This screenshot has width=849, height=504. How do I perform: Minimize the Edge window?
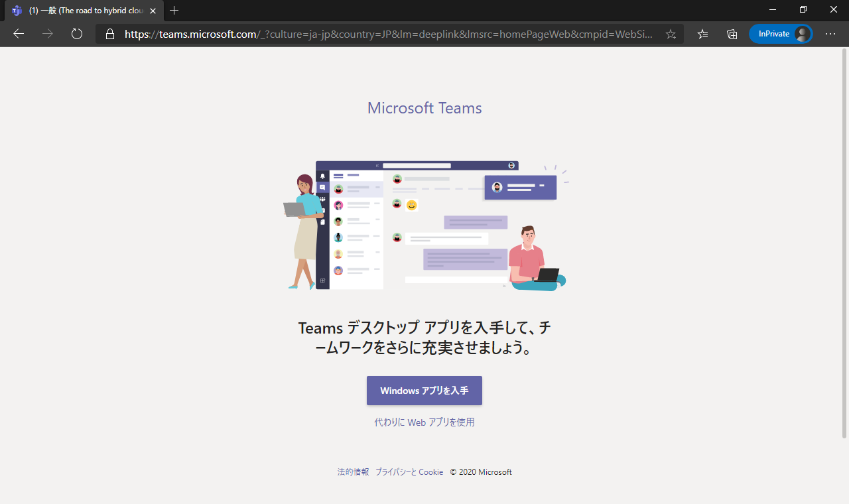pyautogui.click(x=772, y=10)
